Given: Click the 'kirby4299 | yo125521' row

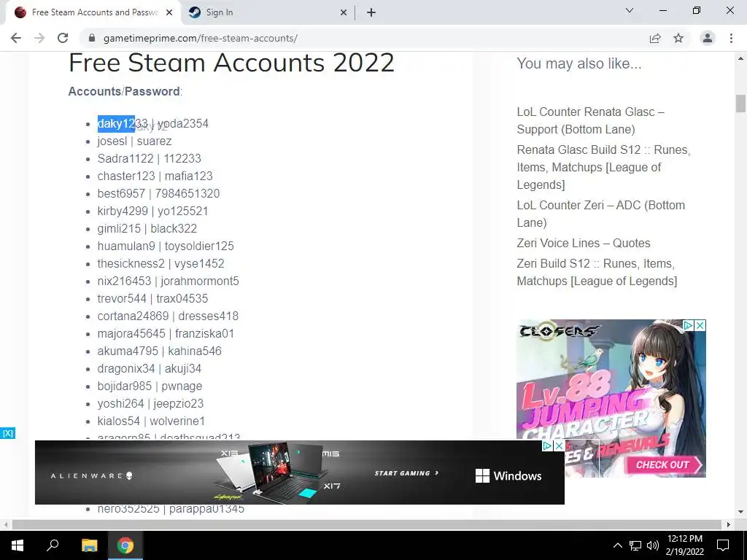Looking at the screenshot, I should [152, 211].
